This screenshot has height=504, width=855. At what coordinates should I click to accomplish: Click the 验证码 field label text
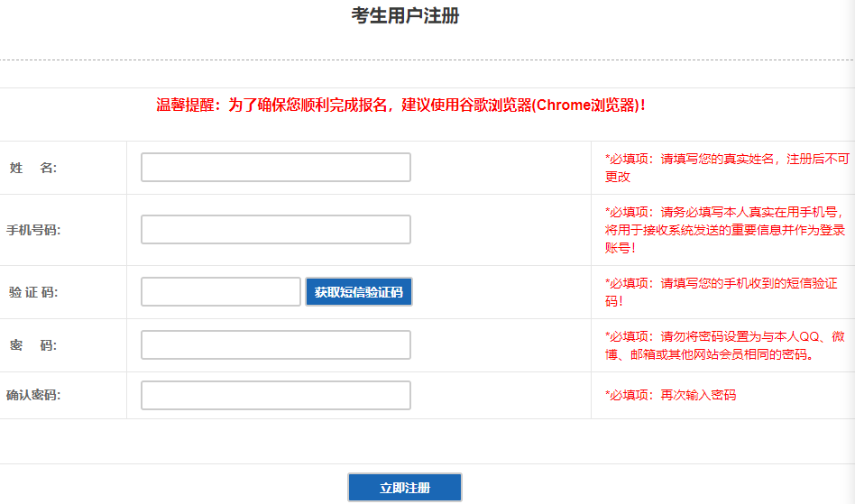point(33,292)
